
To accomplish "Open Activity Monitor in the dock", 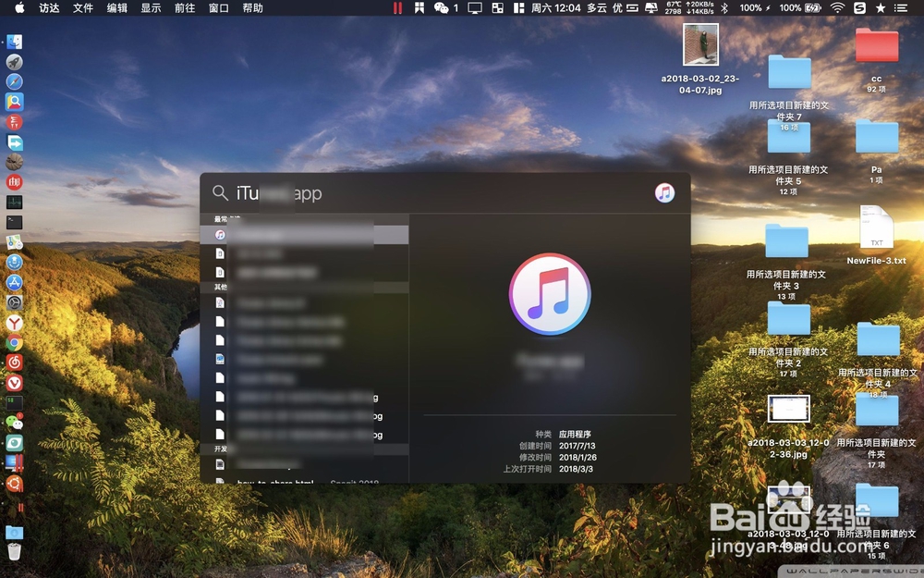I will pyautogui.click(x=14, y=203).
